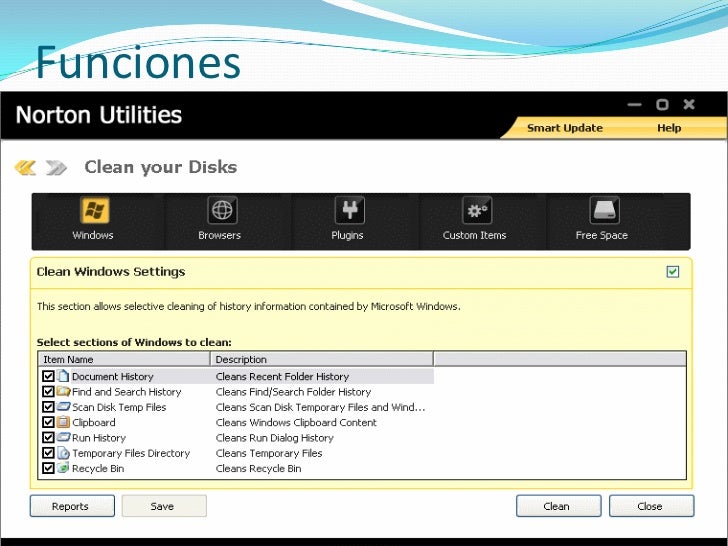This screenshot has width=728, height=546.
Task: Select 'Cleans Windows Clipboard Content' description
Action: click(296, 422)
